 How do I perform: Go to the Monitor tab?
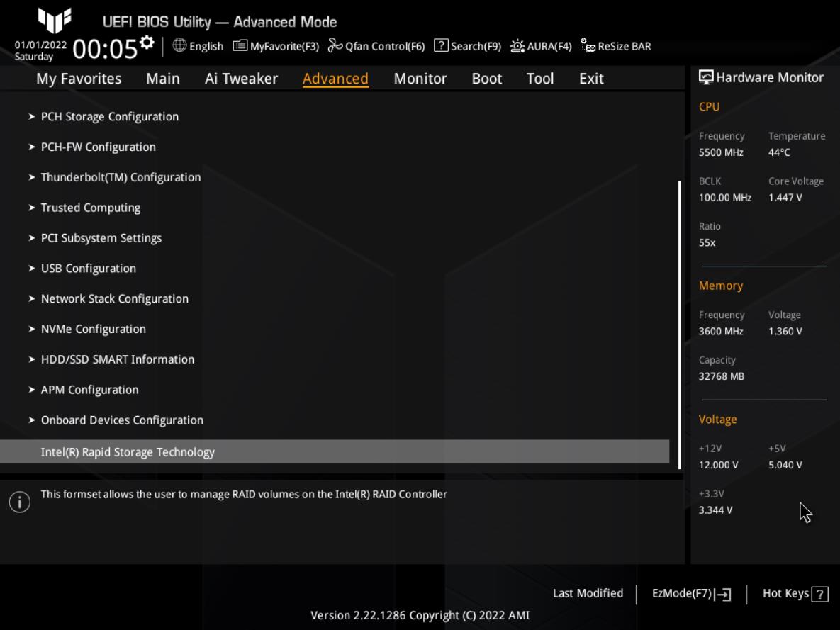point(420,79)
